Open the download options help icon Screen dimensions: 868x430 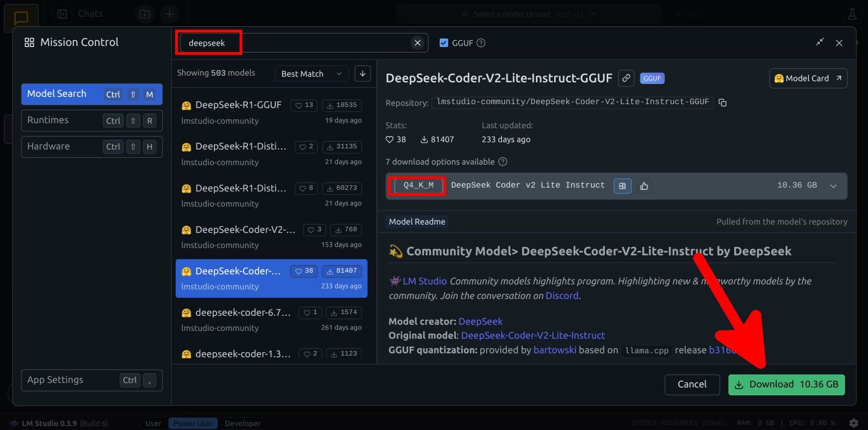pos(503,162)
